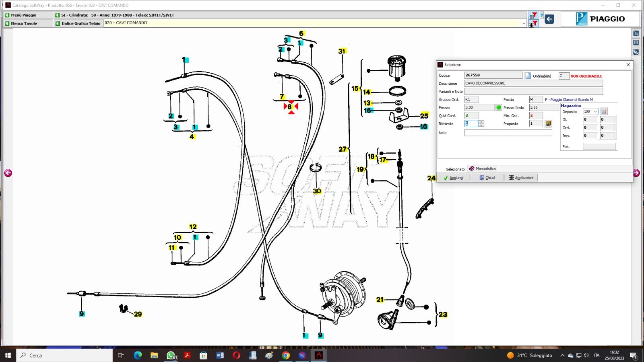Screen dimensions: 644x362
Task: Click the blue back arrow button
Action: coord(549,19)
